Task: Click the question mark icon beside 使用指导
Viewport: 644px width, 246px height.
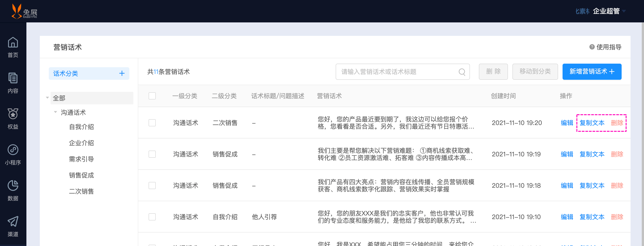Action: tap(592, 47)
